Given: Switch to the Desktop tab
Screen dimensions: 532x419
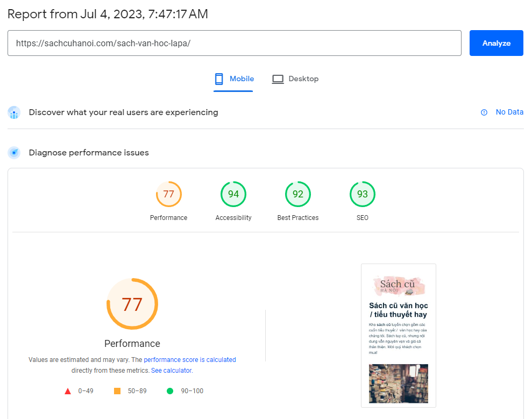Looking at the screenshot, I should click(295, 79).
